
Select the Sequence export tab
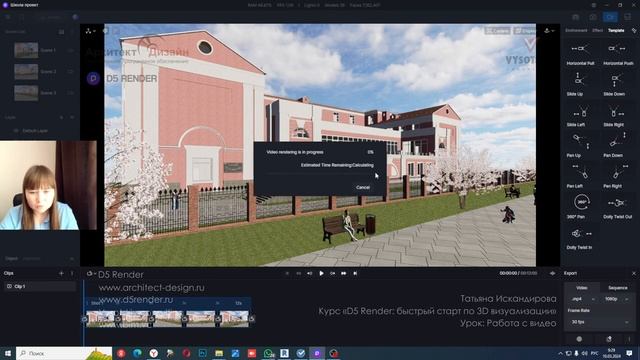[618, 288]
